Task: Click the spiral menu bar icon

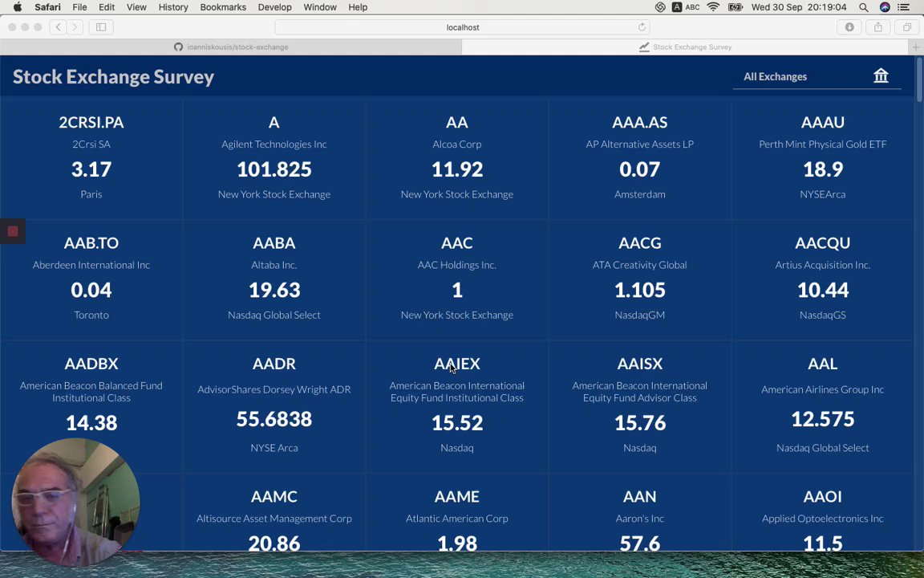Action: click(x=660, y=7)
